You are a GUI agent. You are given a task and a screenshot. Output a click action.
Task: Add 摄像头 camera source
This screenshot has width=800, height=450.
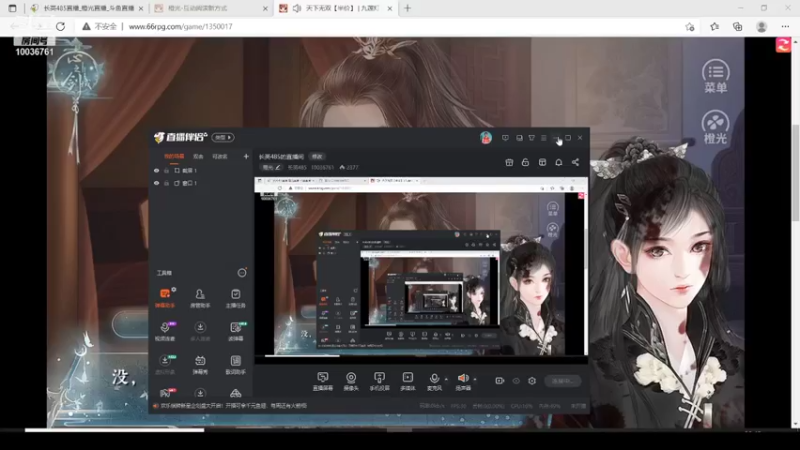[x=351, y=381]
